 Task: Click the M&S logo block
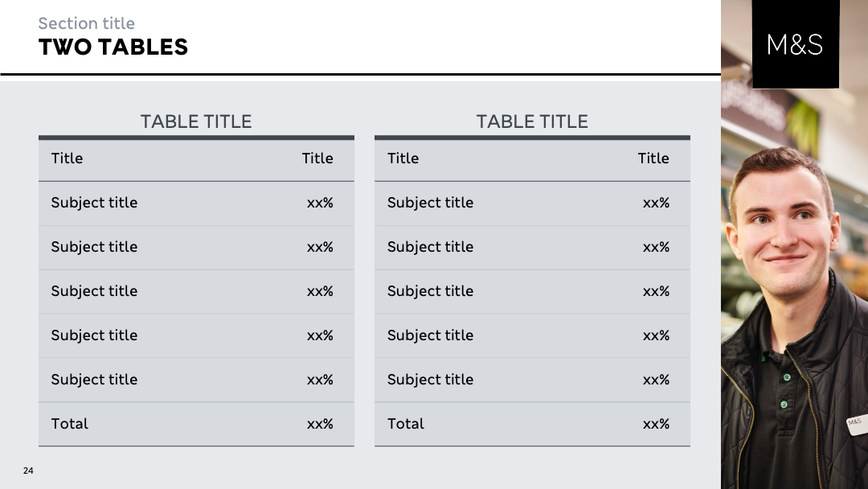point(796,43)
